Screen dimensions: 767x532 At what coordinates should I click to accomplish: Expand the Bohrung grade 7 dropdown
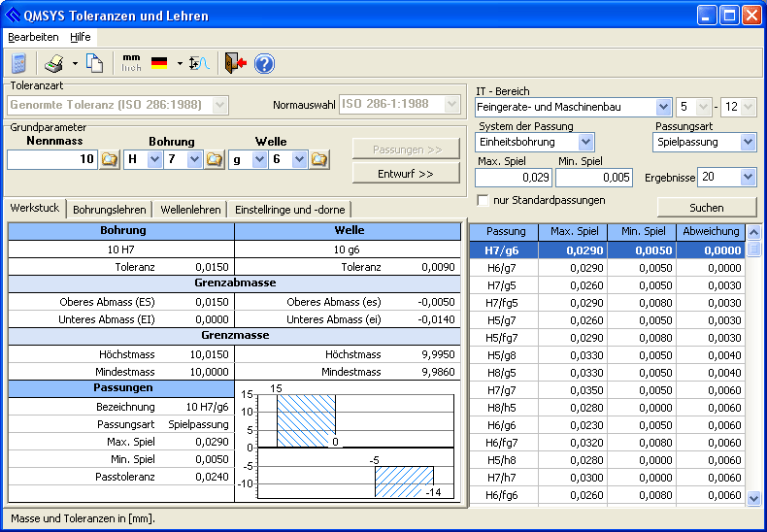click(194, 159)
